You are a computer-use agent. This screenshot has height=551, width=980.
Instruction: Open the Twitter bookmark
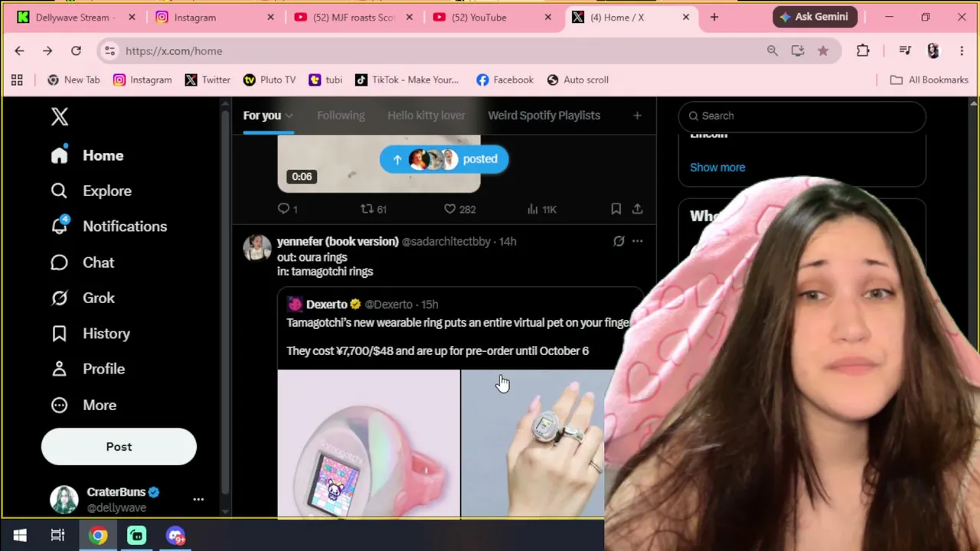point(207,80)
